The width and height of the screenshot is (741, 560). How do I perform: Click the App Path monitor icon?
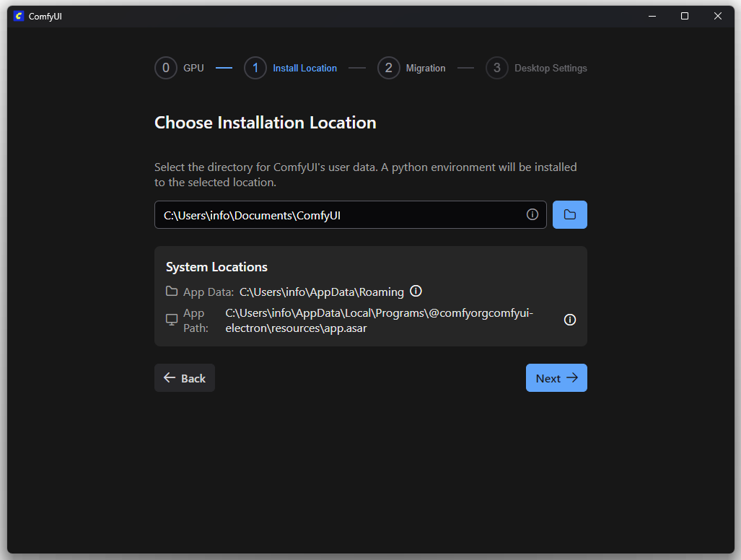(x=172, y=320)
